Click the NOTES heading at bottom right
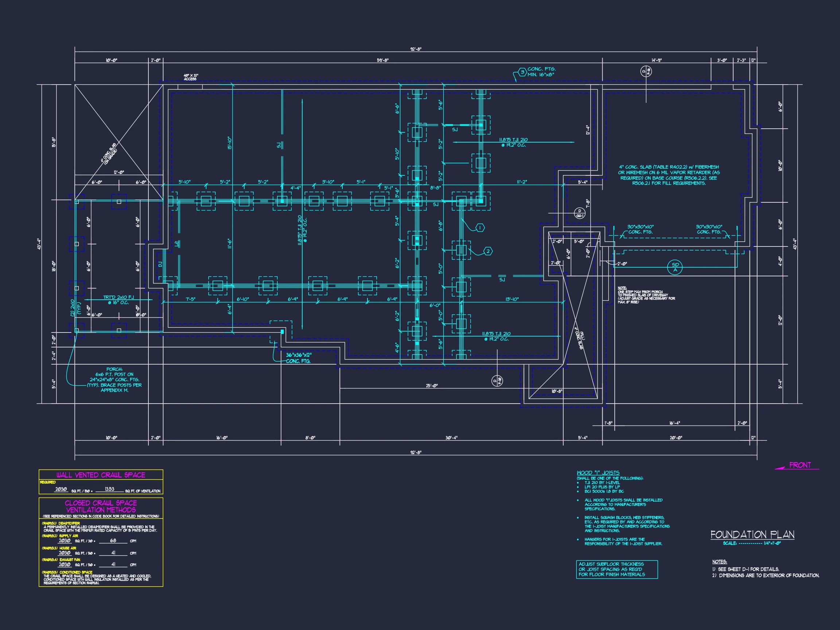The width and height of the screenshot is (840, 630). [x=719, y=562]
